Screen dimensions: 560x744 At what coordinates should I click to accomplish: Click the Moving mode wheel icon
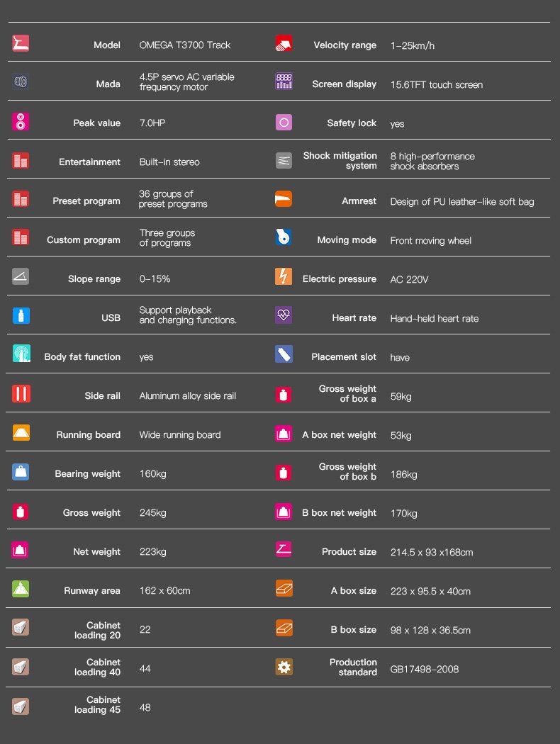pos(284,238)
